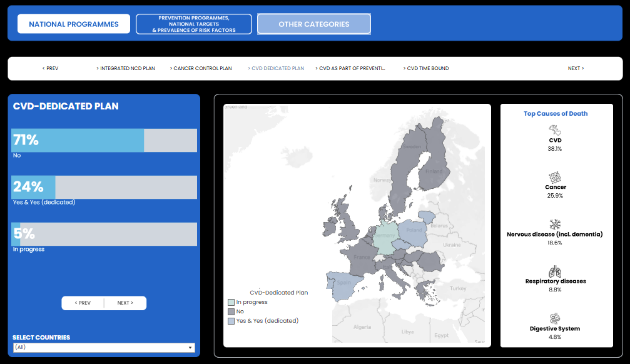Screen dimensions: 630x364
Task: Open the Select Countries dropdown
Action: [104, 348]
